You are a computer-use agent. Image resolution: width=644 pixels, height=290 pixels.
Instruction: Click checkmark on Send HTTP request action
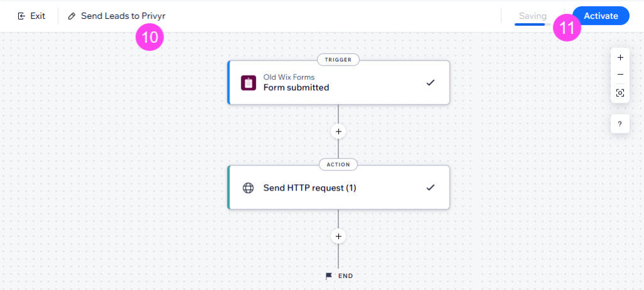point(430,187)
